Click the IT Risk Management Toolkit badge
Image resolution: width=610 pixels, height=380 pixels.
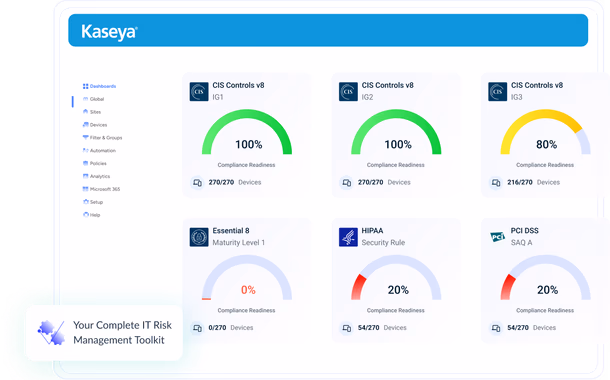click(x=104, y=333)
